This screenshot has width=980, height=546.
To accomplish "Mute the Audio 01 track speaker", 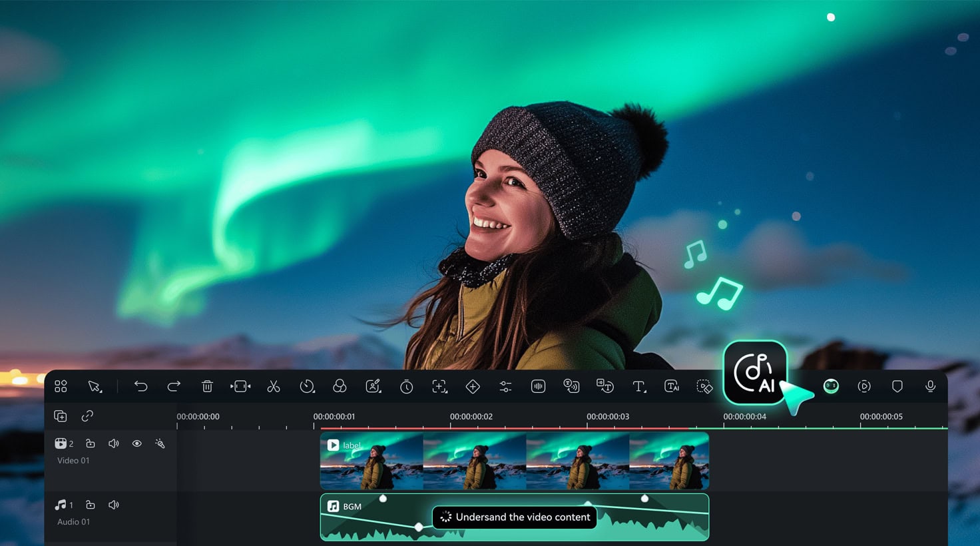I will [x=114, y=505].
